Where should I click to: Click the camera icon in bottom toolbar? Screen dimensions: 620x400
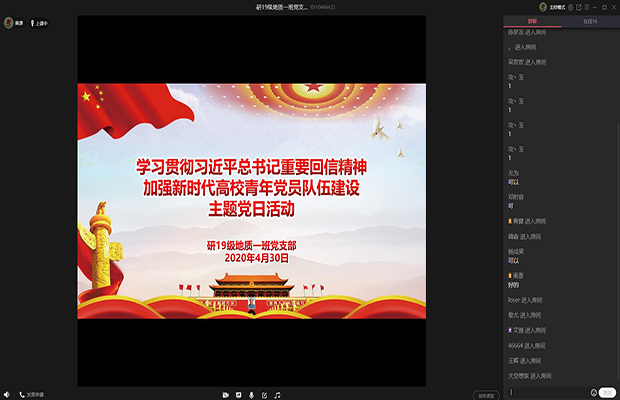point(225,395)
